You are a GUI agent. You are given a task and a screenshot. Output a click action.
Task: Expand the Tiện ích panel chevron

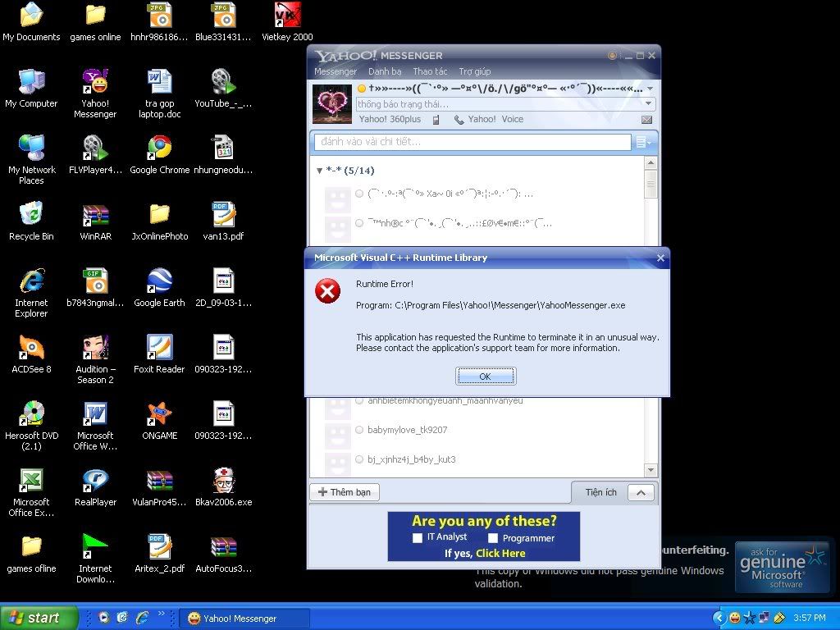(x=641, y=492)
